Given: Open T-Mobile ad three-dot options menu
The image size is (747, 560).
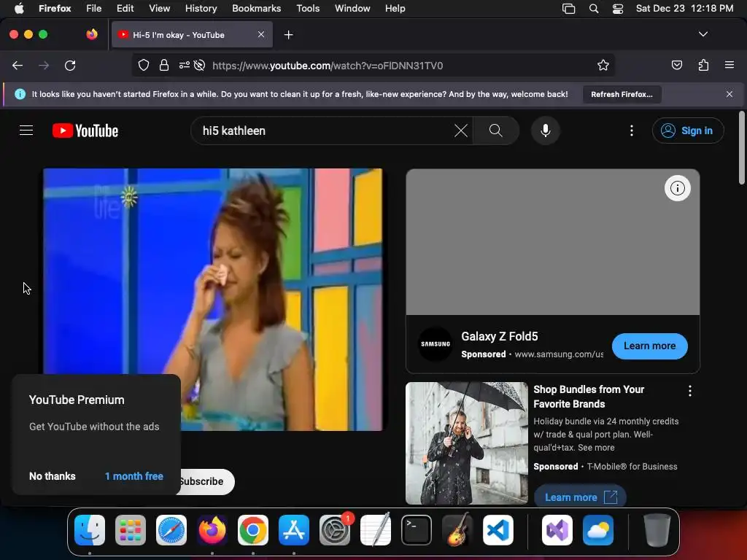Looking at the screenshot, I should coord(690,391).
